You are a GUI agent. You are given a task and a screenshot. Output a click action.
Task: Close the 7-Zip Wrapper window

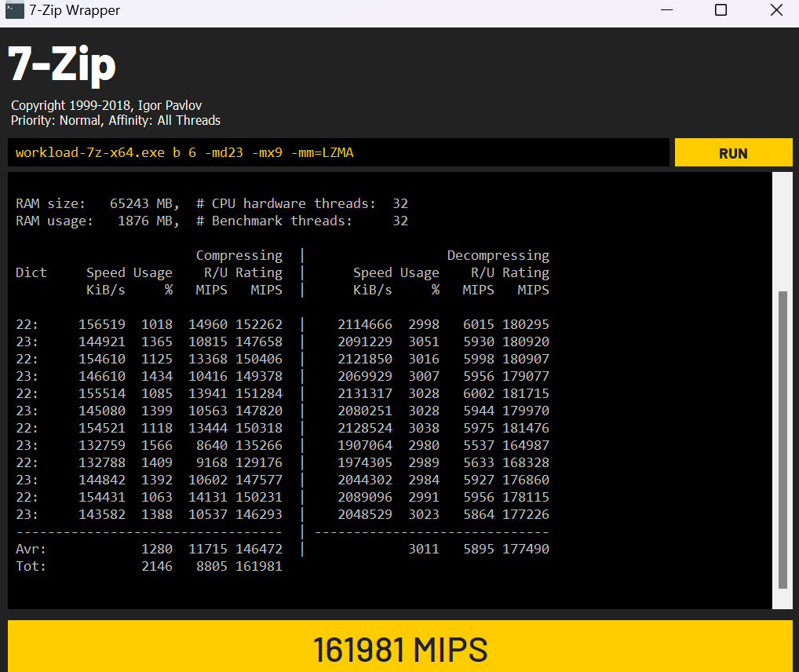(775, 11)
